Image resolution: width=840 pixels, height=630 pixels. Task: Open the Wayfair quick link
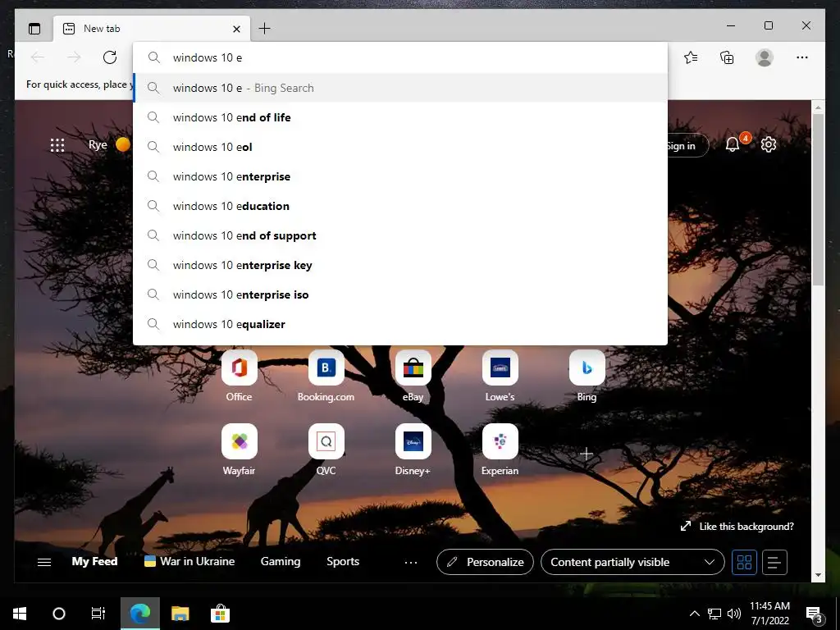click(x=239, y=450)
